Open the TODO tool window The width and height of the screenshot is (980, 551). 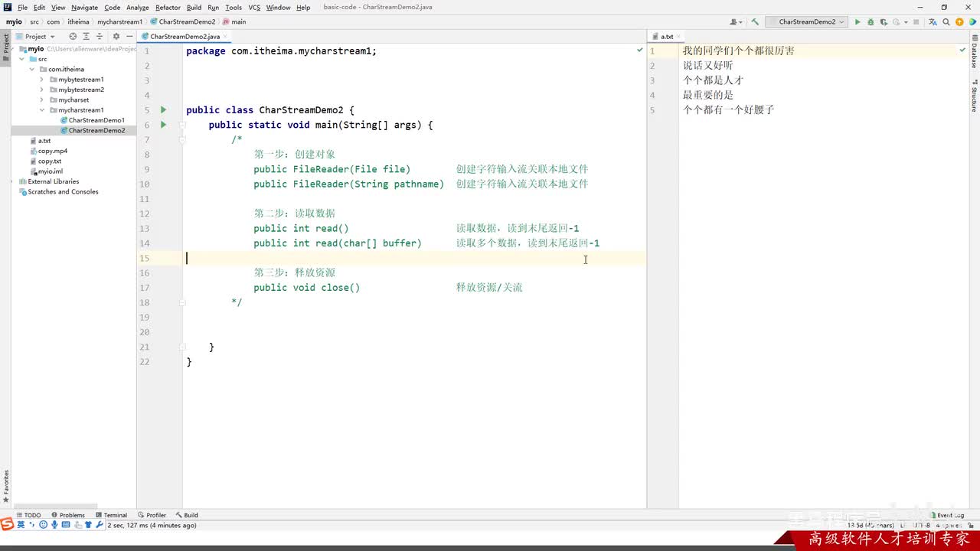point(28,515)
